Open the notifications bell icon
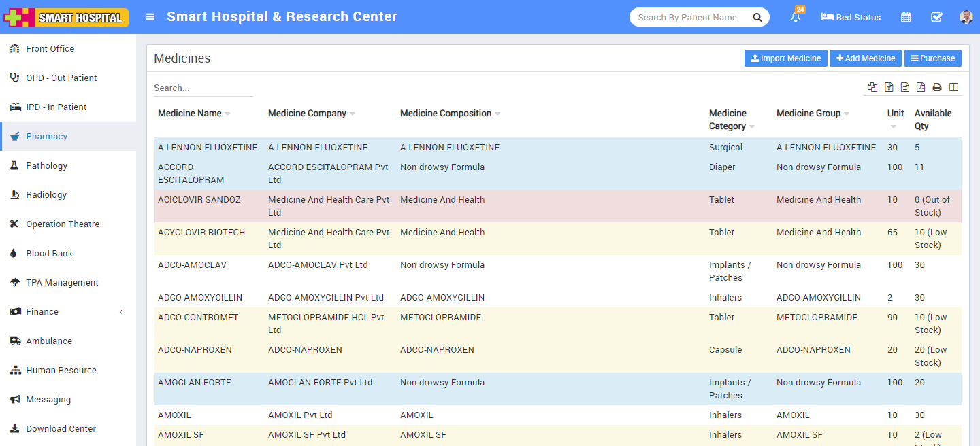Screen dimensions: 980x446 pyautogui.click(x=795, y=18)
